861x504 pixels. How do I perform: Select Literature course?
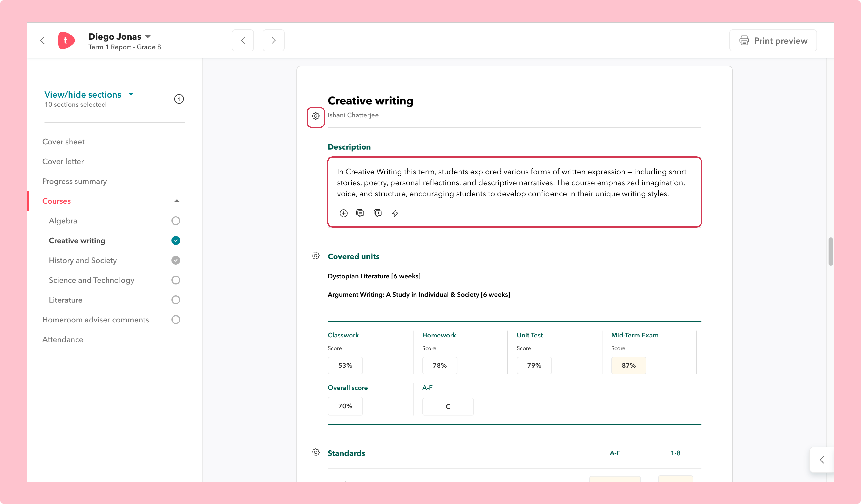point(65,300)
